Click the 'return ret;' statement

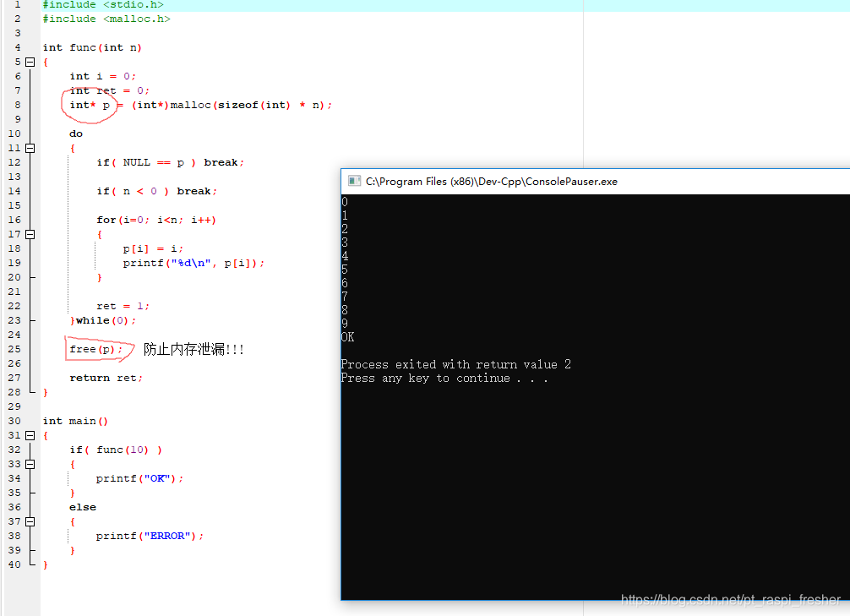[x=106, y=378]
